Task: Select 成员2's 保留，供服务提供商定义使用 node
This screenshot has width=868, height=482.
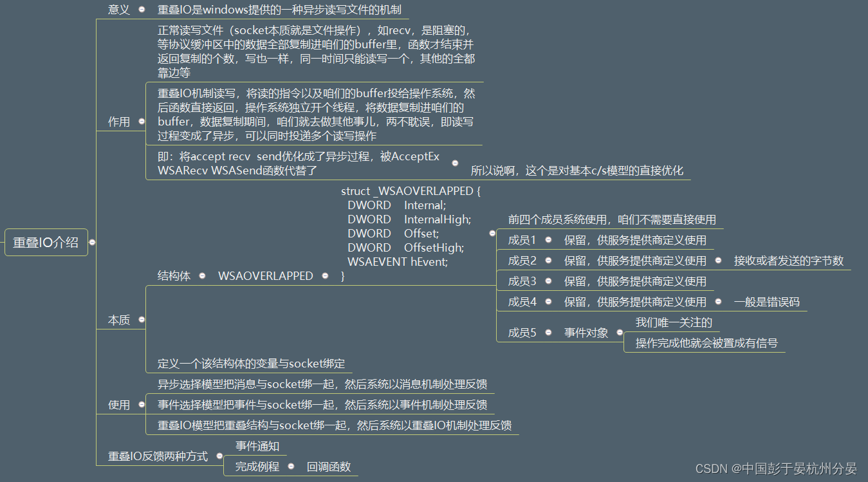Action: 635,261
